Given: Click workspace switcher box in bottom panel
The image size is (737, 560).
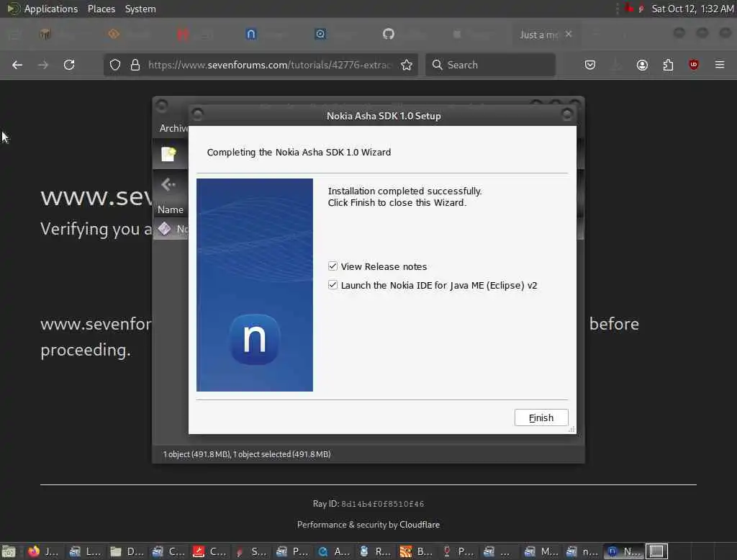Looking at the screenshot, I should coord(656,551).
